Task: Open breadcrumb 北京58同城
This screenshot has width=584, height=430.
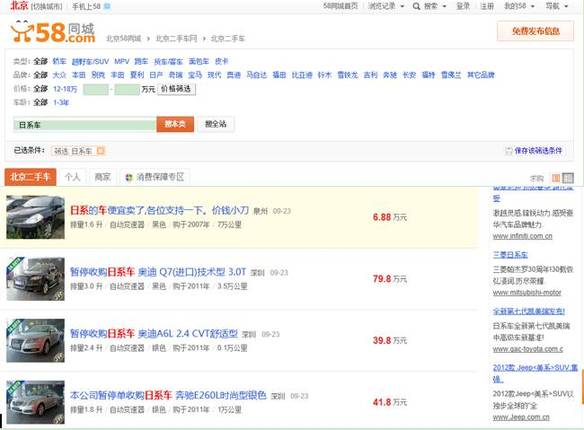Action: 124,38
